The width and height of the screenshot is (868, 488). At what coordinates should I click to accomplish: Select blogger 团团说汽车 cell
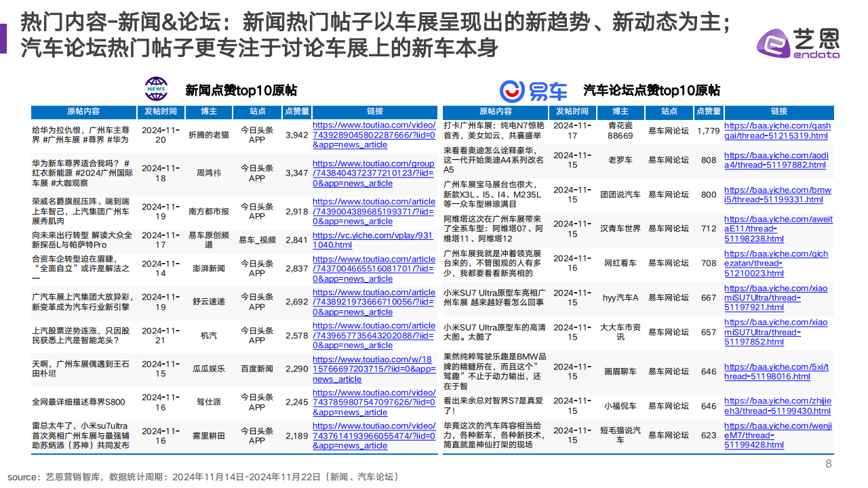tap(620, 195)
